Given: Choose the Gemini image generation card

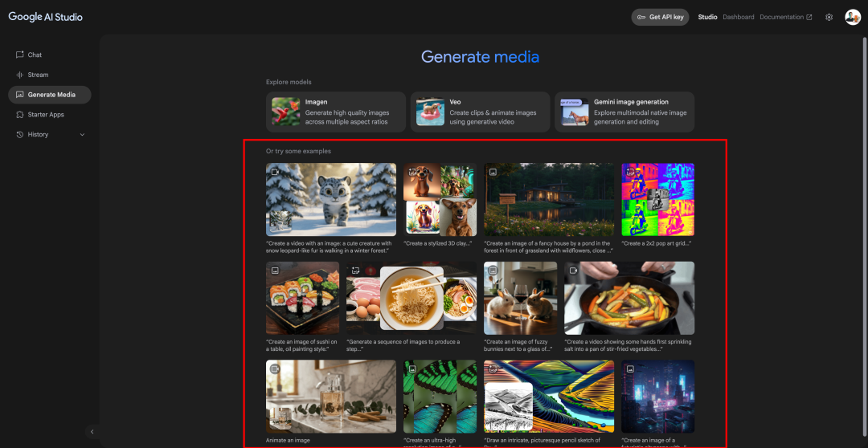Looking at the screenshot, I should [624, 112].
